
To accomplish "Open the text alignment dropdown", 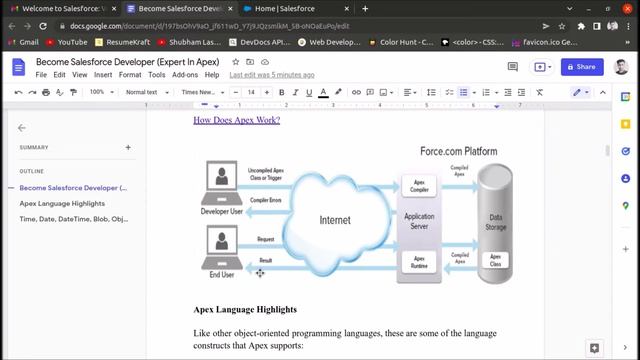I will coord(410,93).
